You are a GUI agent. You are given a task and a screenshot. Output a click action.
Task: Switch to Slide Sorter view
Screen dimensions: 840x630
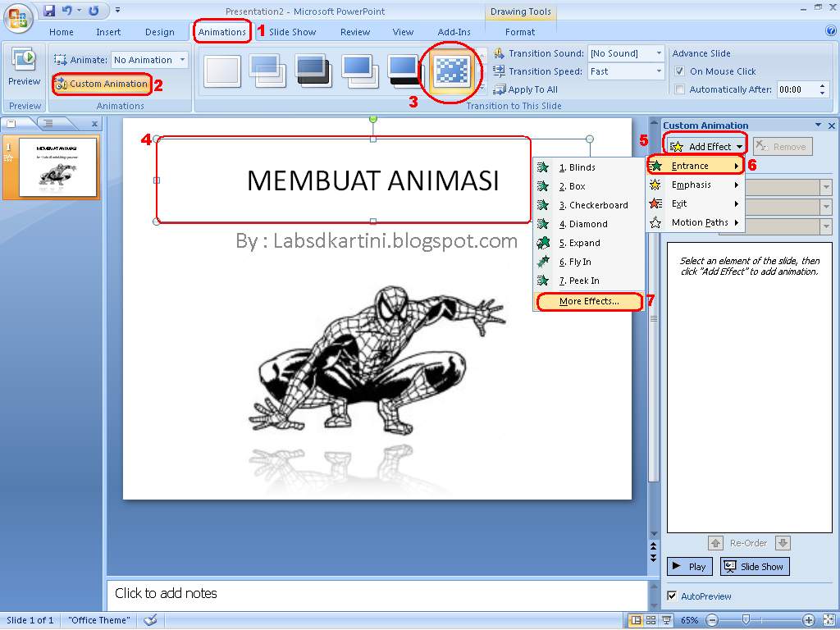pyautogui.click(x=651, y=620)
